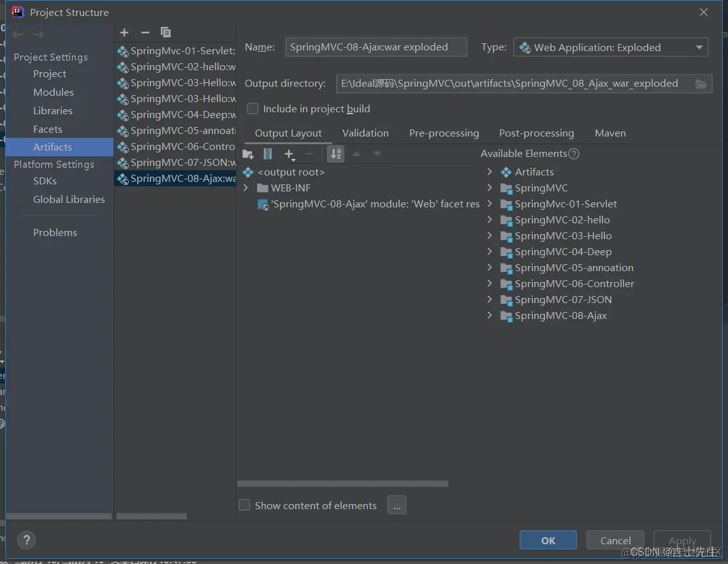The height and width of the screenshot is (564, 728).
Task: Expand SpringMVC-02-hello in Available Elements
Action: click(x=490, y=219)
